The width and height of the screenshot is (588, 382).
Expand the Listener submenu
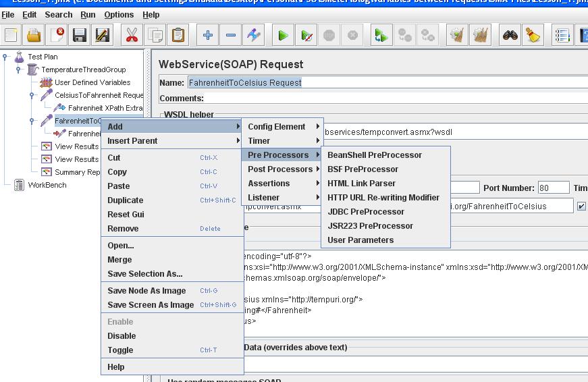(283, 198)
